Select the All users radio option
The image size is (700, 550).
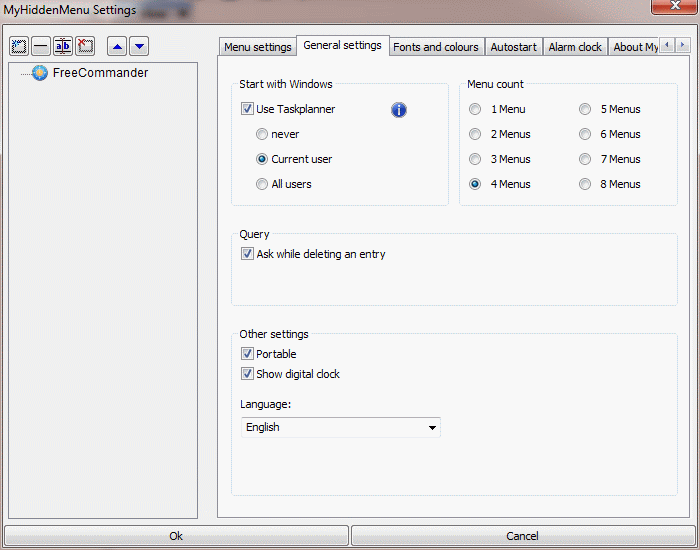(262, 184)
